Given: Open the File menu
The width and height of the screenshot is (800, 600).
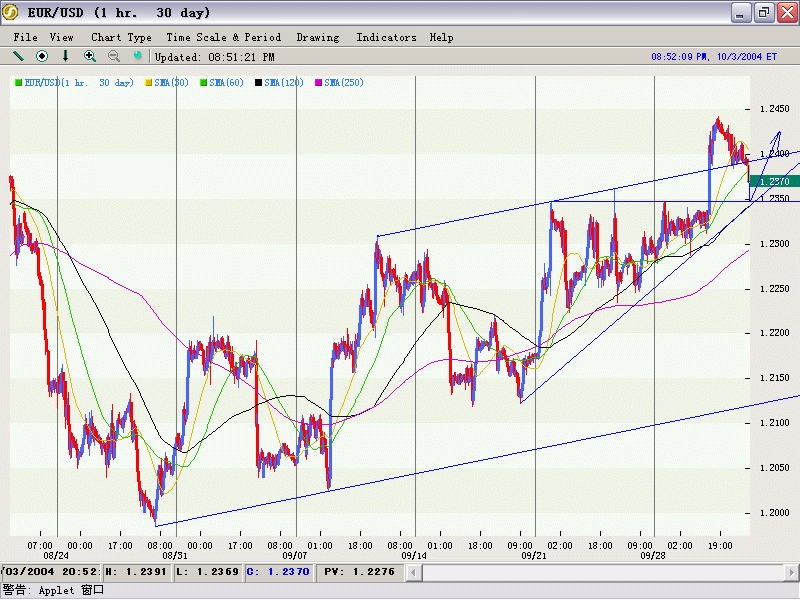Looking at the screenshot, I should [25, 37].
